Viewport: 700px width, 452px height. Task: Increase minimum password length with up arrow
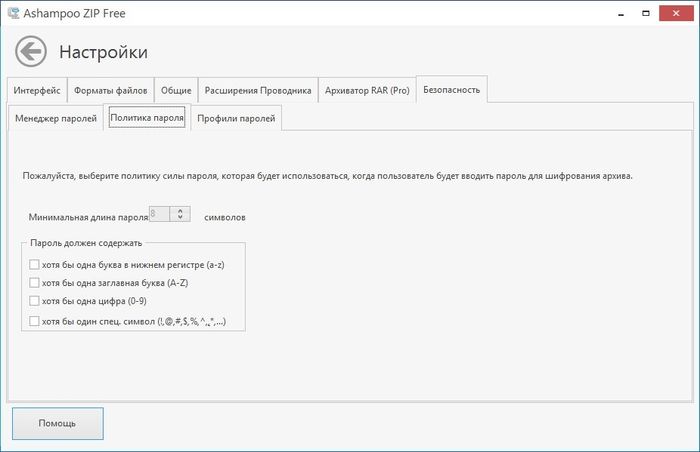coord(180,211)
